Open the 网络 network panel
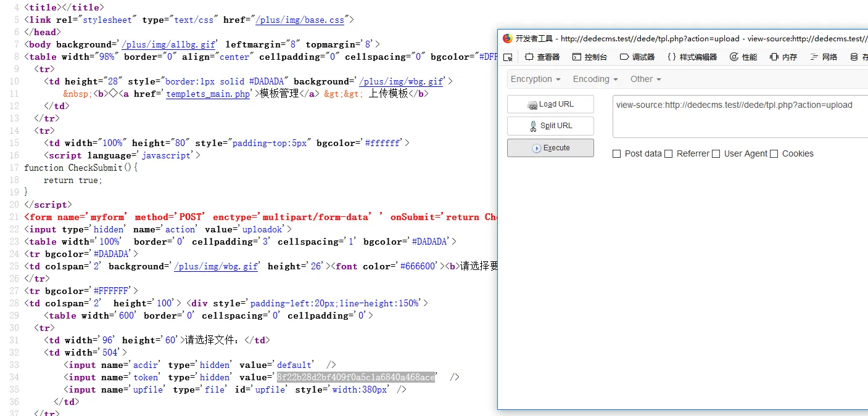868x416 pixels. click(824, 57)
